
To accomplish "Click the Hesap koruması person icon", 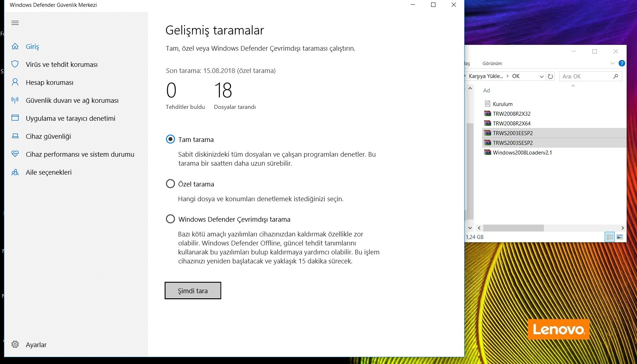I will 15,82.
